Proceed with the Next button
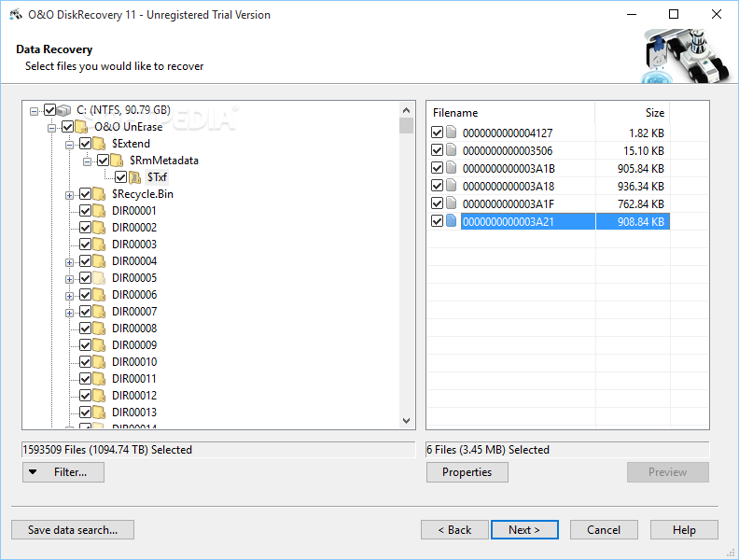Viewport: 739px width, 560px height. click(x=524, y=530)
